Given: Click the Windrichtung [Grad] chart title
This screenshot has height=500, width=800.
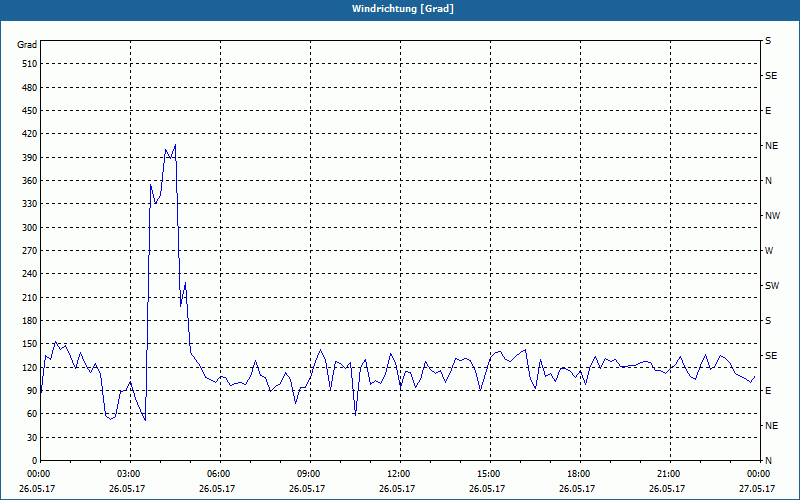Looking at the screenshot, I should (403, 9).
